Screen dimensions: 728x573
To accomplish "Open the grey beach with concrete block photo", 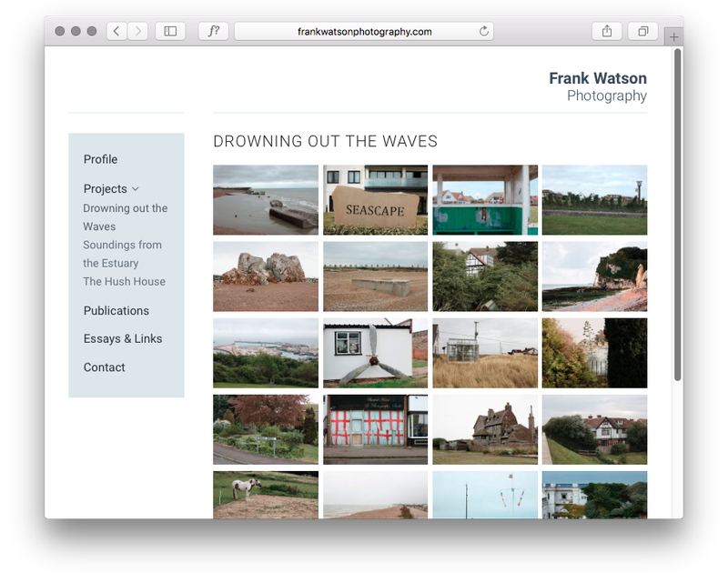I will [x=266, y=199].
